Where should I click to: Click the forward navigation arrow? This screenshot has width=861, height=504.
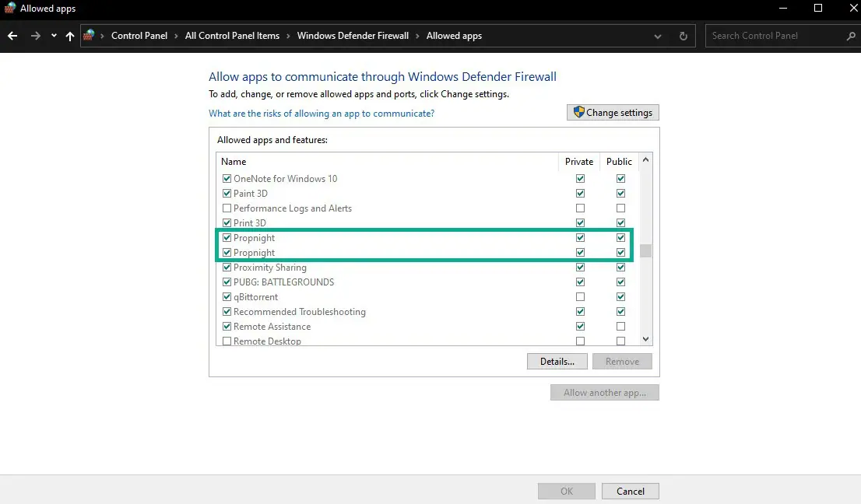tap(36, 36)
